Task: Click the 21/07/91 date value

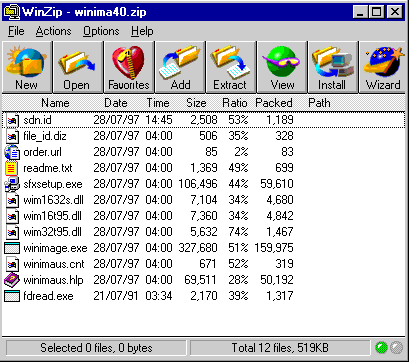Action: pyautogui.click(x=116, y=296)
